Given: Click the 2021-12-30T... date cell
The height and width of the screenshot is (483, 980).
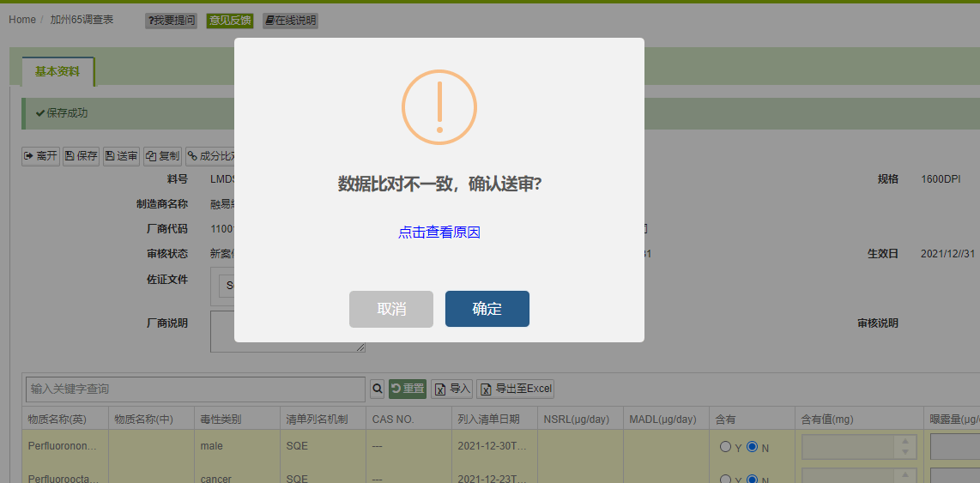Looking at the screenshot, I should coord(494,446).
